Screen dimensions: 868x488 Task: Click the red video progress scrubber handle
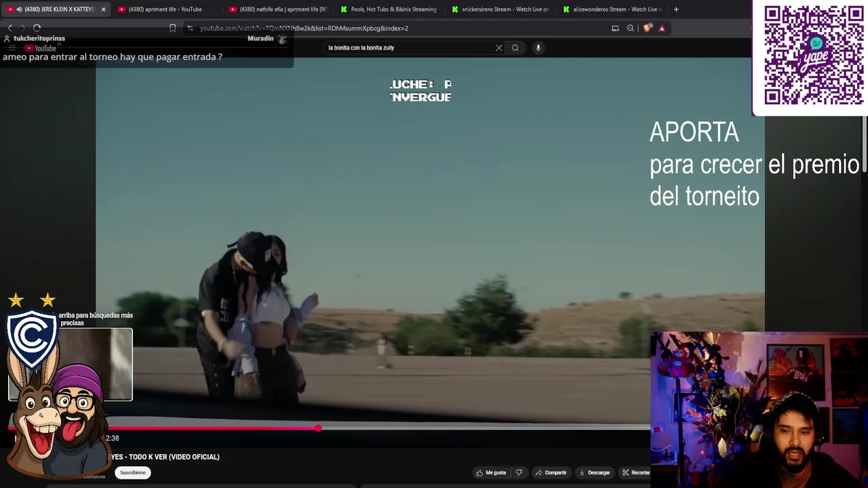318,428
